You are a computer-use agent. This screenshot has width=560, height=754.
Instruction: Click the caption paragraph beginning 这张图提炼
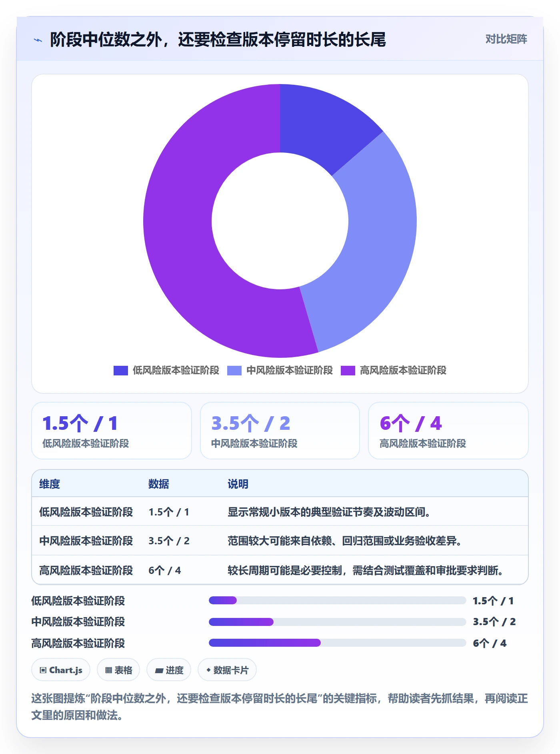click(x=280, y=707)
